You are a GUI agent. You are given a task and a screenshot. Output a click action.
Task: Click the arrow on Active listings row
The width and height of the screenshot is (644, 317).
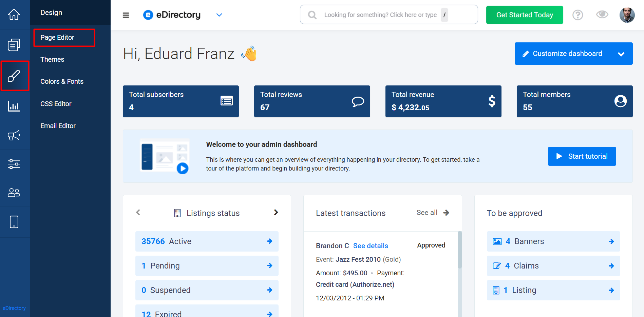click(x=270, y=241)
